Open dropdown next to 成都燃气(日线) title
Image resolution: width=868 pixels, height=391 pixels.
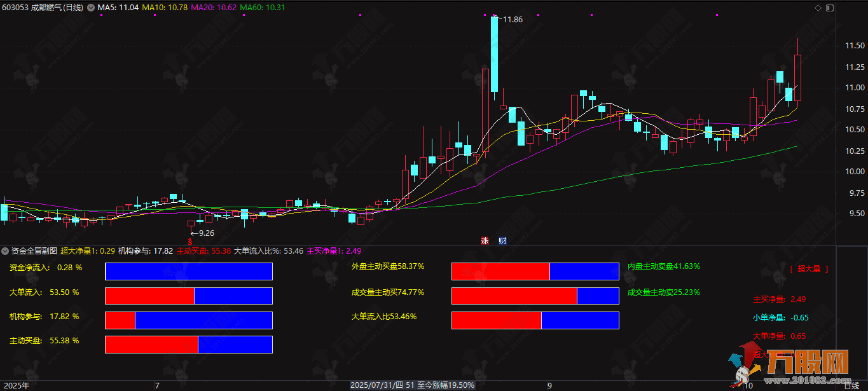pyautogui.click(x=90, y=8)
